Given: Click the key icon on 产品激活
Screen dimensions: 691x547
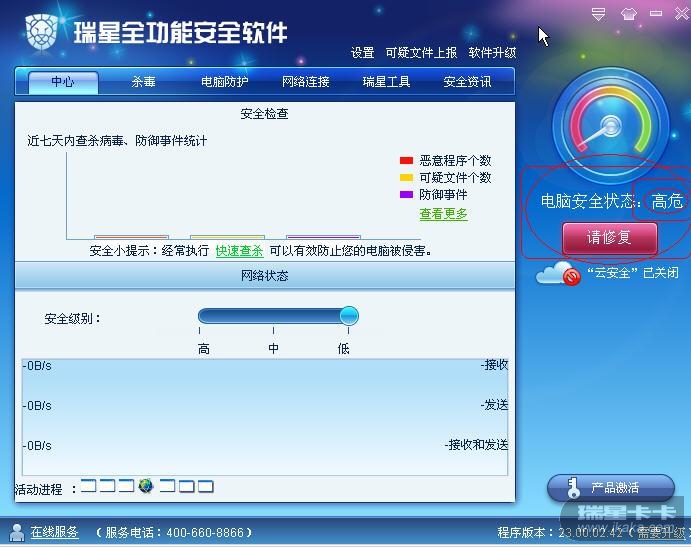Looking at the screenshot, I should point(573,487).
